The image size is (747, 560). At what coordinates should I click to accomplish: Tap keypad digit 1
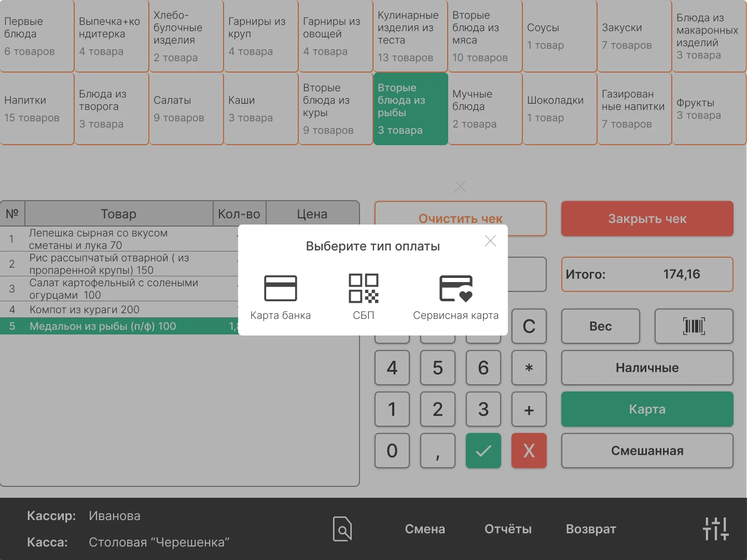tap(392, 409)
